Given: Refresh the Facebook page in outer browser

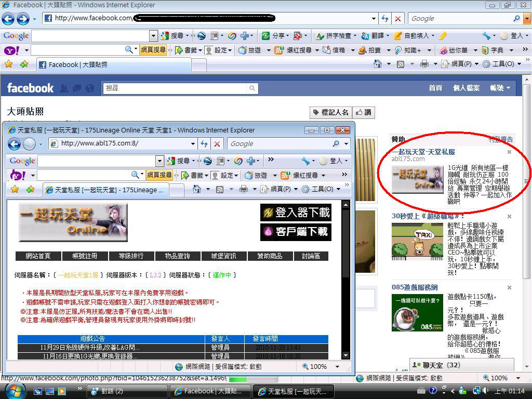Looking at the screenshot, I should pyautogui.click(x=385, y=19).
